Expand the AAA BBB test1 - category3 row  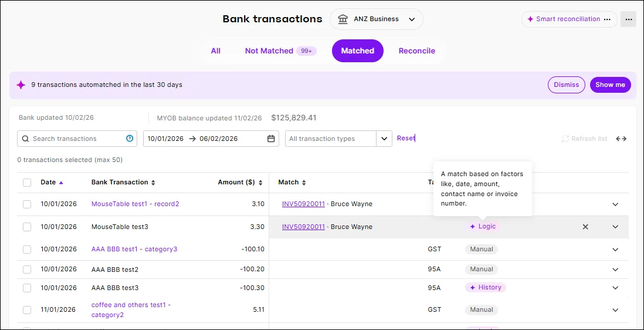pyautogui.click(x=615, y=250)
